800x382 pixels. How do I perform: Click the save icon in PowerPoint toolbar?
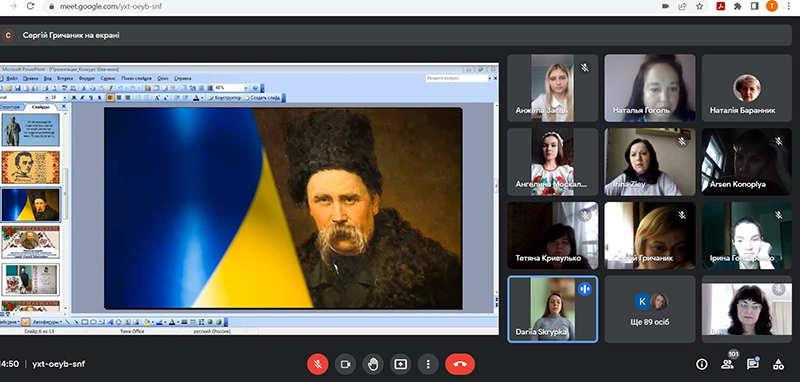tap(17, 88)
